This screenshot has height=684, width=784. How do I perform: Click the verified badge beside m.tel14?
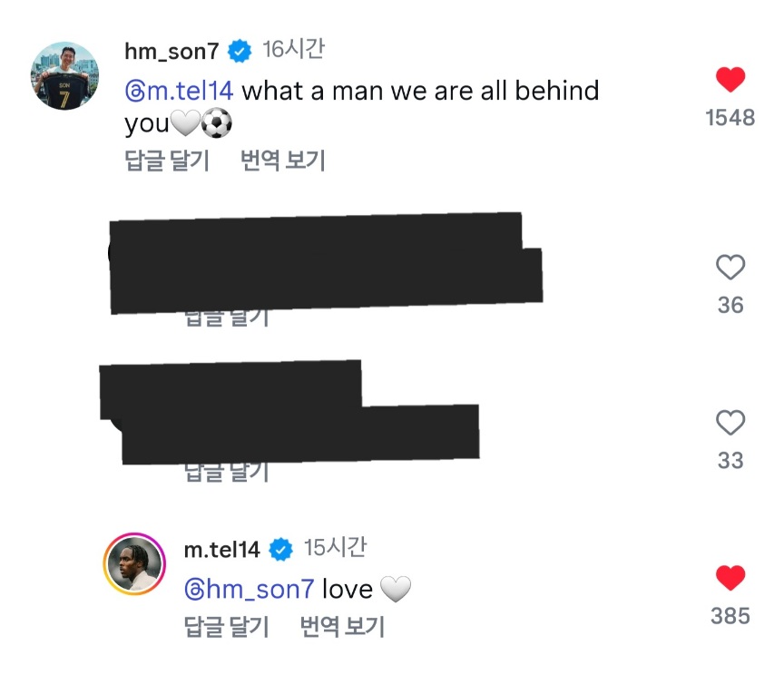[x=281, y=549]
